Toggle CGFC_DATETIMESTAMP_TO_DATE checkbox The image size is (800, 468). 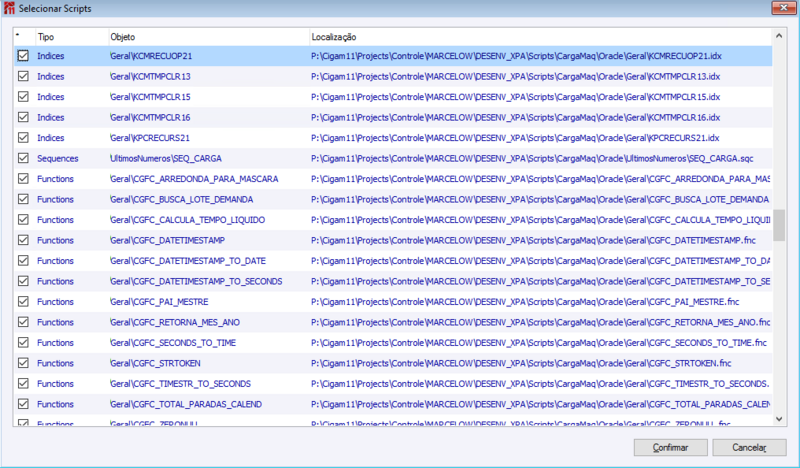pos(23,260)
